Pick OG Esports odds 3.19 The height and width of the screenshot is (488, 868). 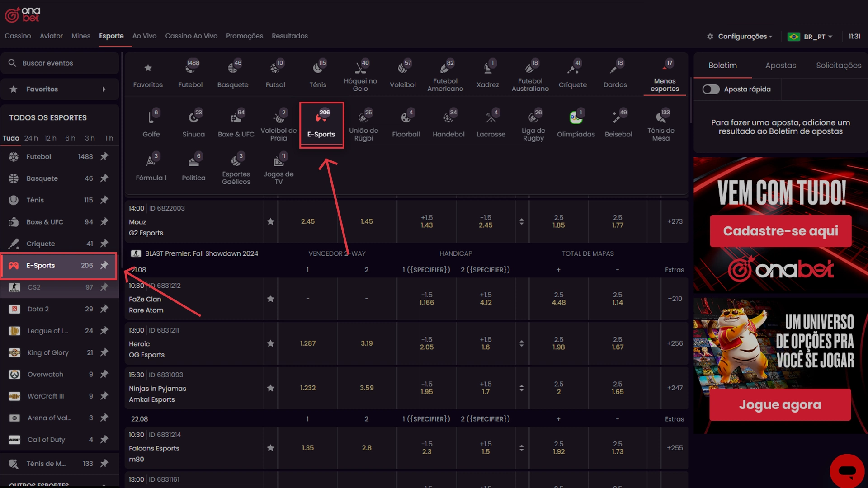click(367, 343)
